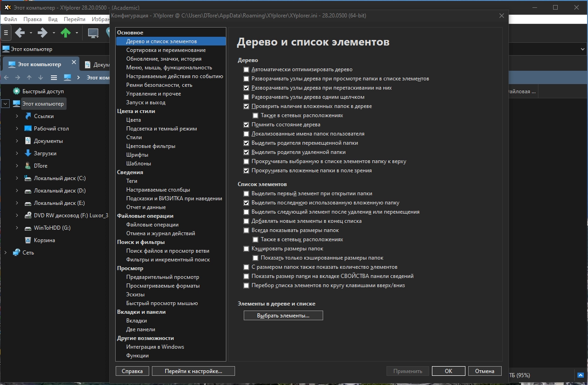This screenshot has width=588, height=385.
Task: Uncheck 'Выделить родителя удаленной папки'
Action: click(246, 152)
